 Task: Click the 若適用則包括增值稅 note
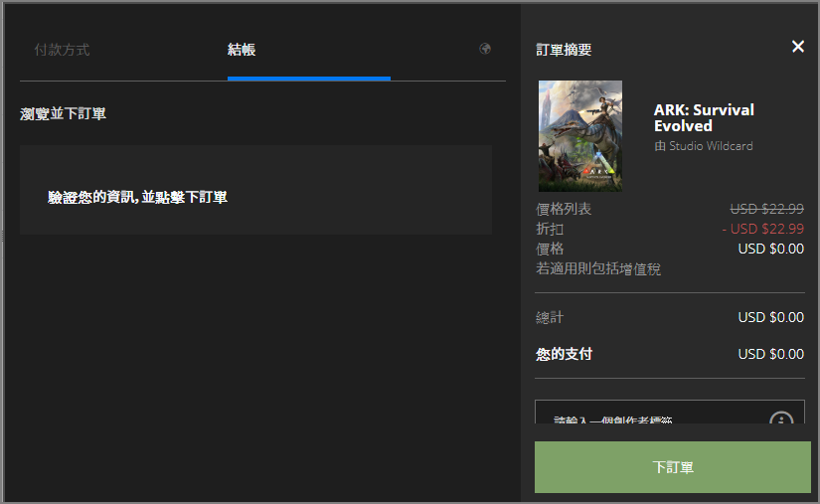[598, 268]
